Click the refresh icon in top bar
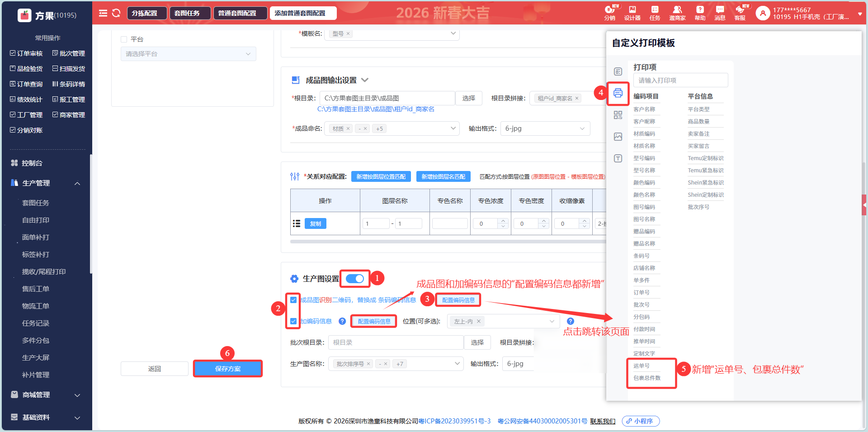The image size is (868, 432). 116,13
